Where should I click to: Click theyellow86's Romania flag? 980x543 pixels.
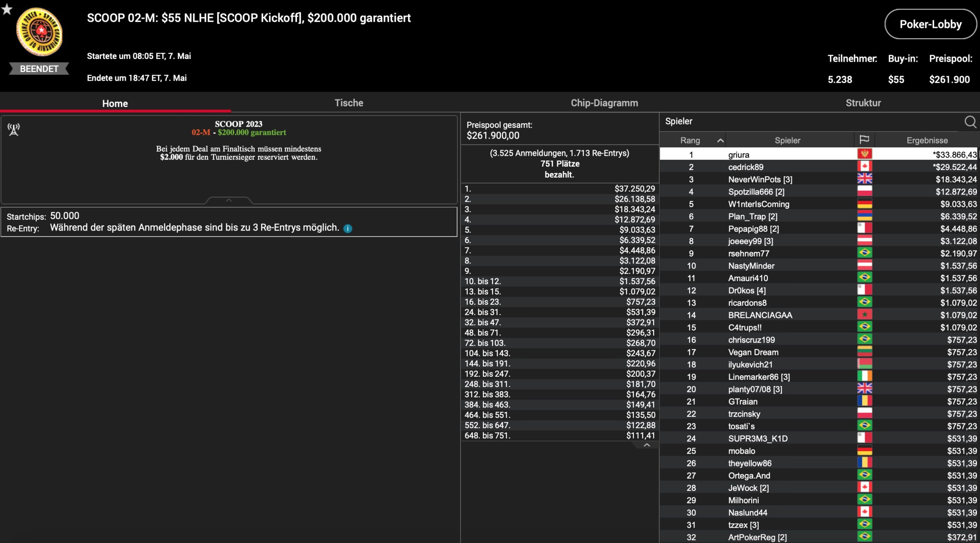click(x=865, y=463)
